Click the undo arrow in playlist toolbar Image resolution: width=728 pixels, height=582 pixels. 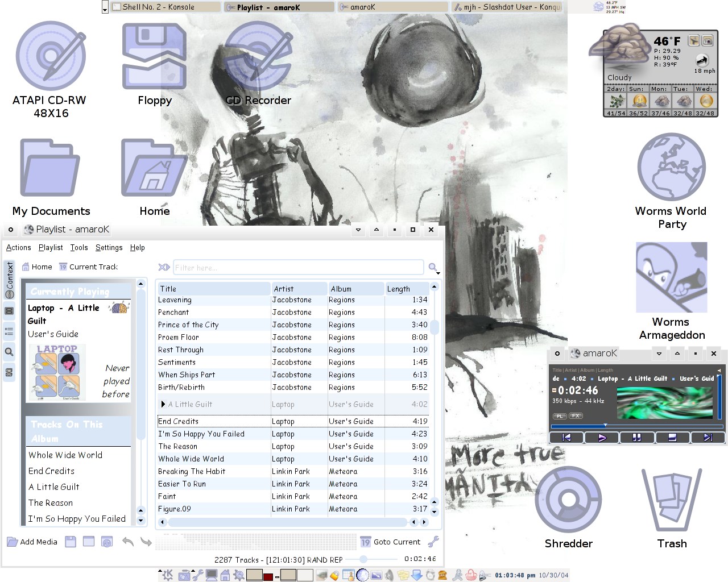(128, 542)
